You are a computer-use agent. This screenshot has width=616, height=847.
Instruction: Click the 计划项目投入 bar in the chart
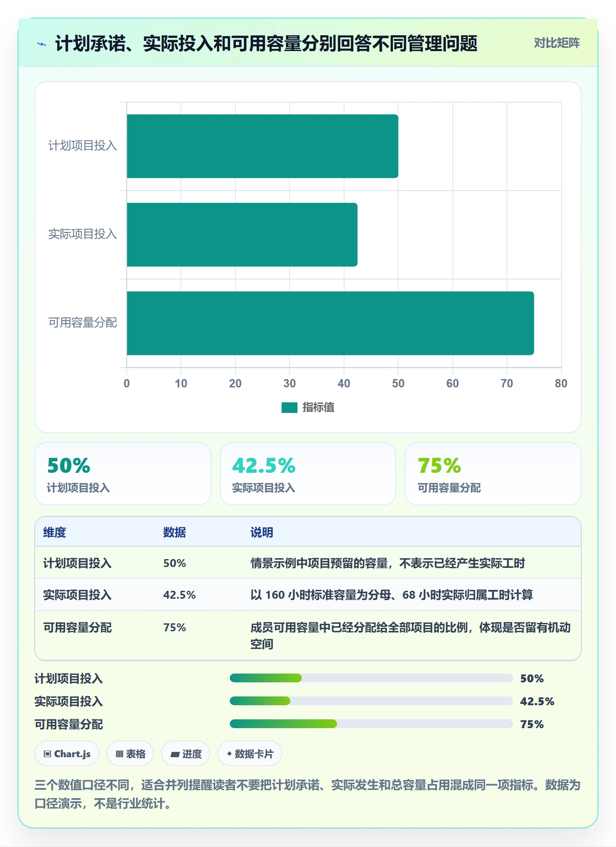pos(262,146)
